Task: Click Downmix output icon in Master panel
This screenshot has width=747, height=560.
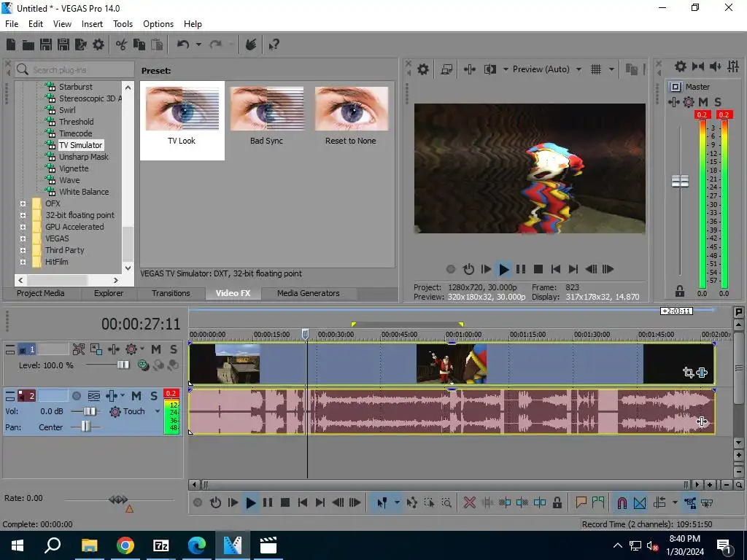Action: click(698, 66)
